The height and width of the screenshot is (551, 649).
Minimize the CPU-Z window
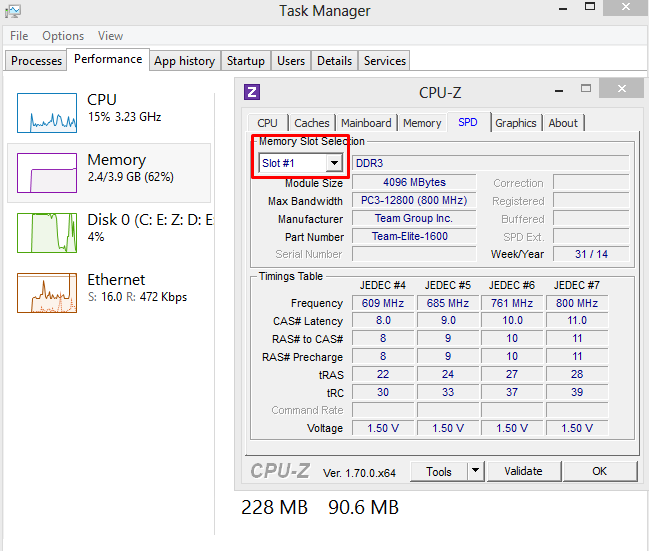click(x=559, y=90)
